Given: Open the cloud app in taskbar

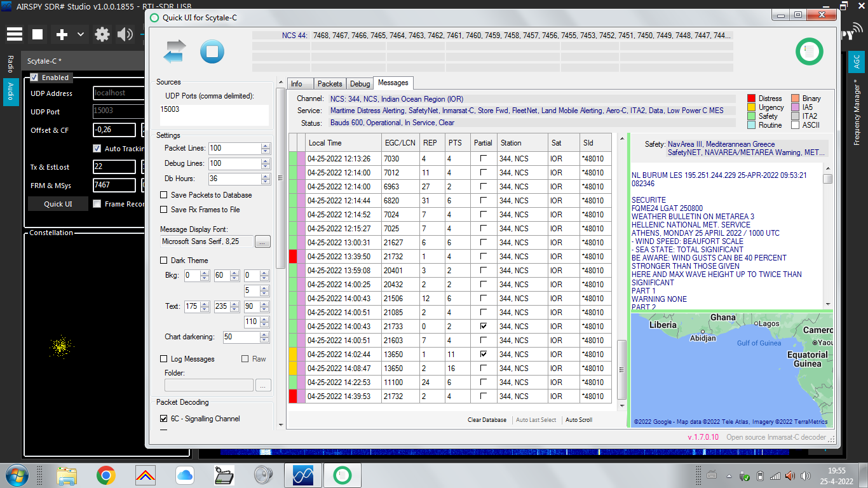Looking at the screenshot, I should [185, 475].
